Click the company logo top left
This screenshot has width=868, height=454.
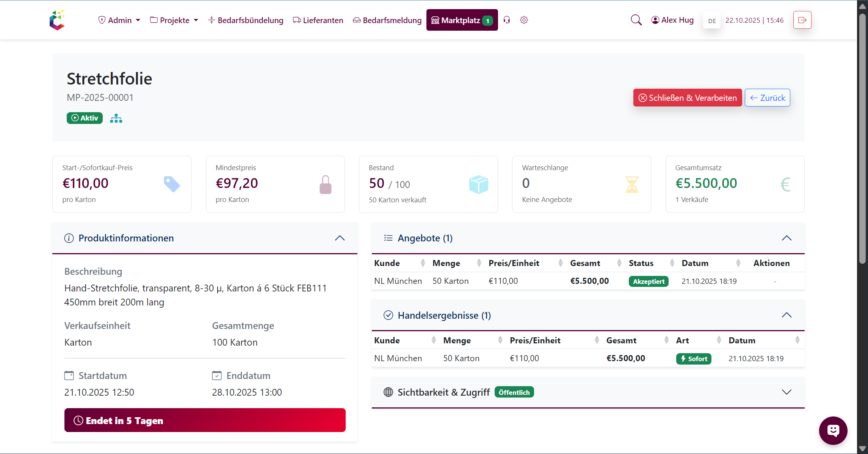(x=57, y=20)
